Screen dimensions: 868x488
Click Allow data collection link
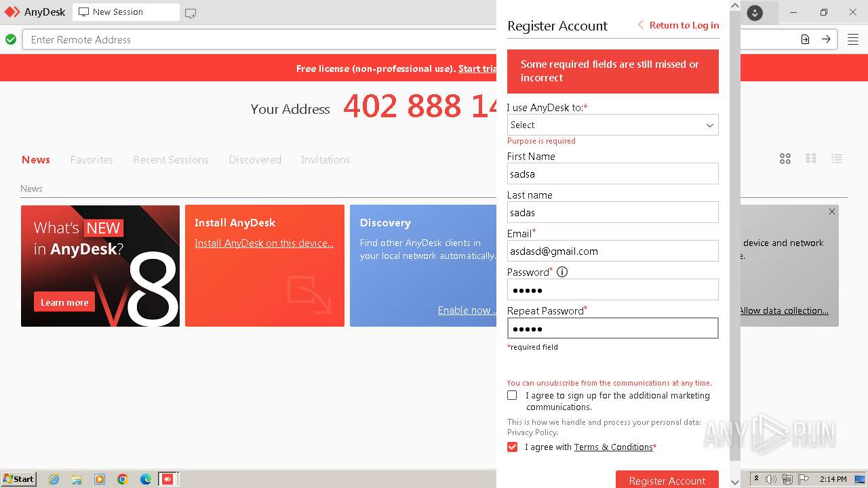point(783,310)
